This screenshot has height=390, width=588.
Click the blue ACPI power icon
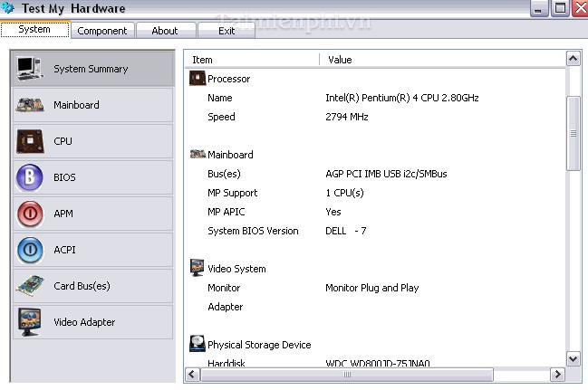click(30, 250)
